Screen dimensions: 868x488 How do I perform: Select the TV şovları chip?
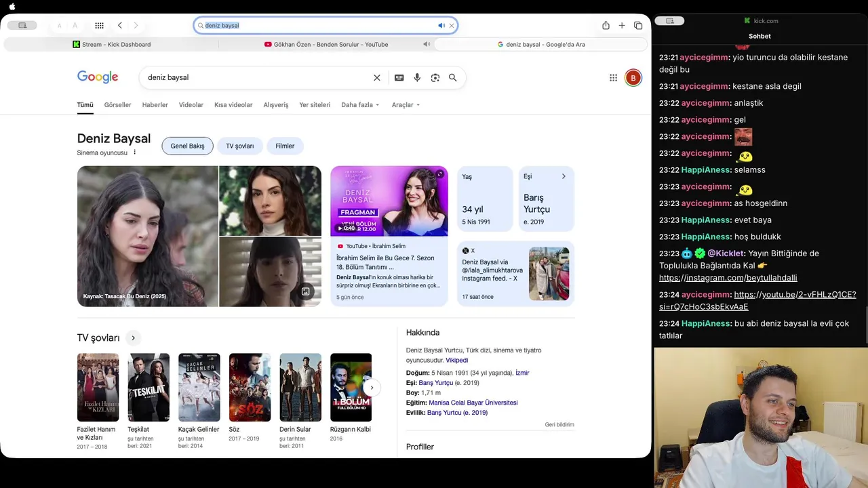[240, 146]
